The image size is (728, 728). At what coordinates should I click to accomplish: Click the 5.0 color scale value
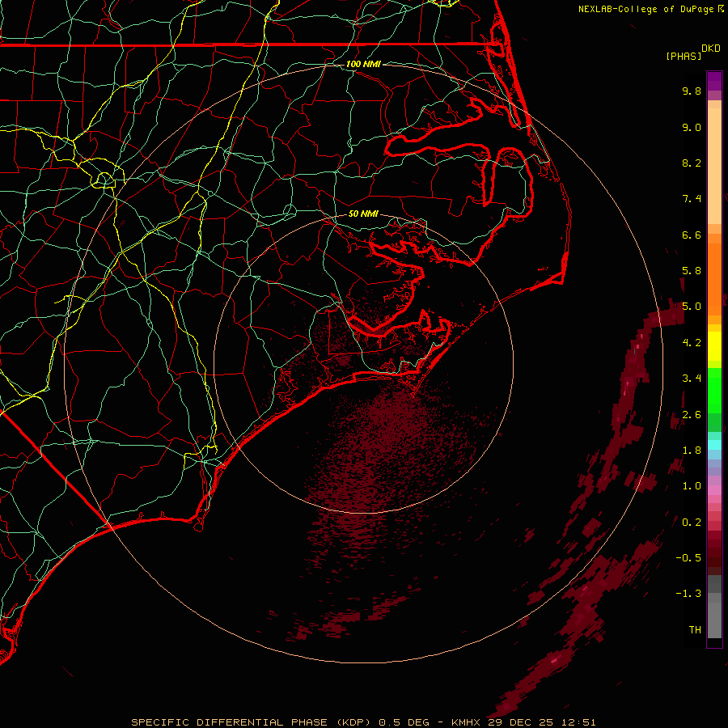pyautogui.click(x=692, y=307)
